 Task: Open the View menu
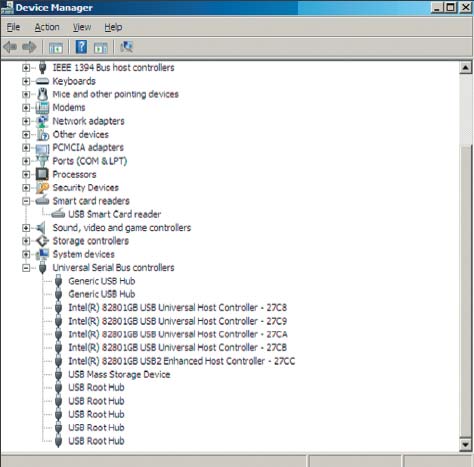coord(82,27)
